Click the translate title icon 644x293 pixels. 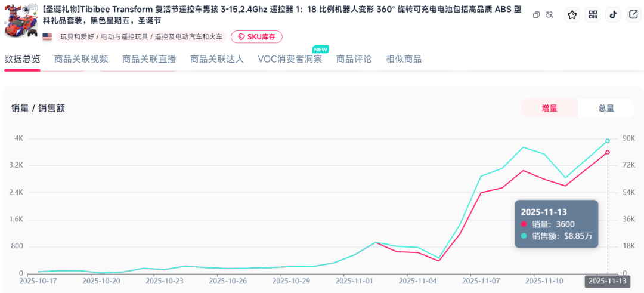click(549, 15)
